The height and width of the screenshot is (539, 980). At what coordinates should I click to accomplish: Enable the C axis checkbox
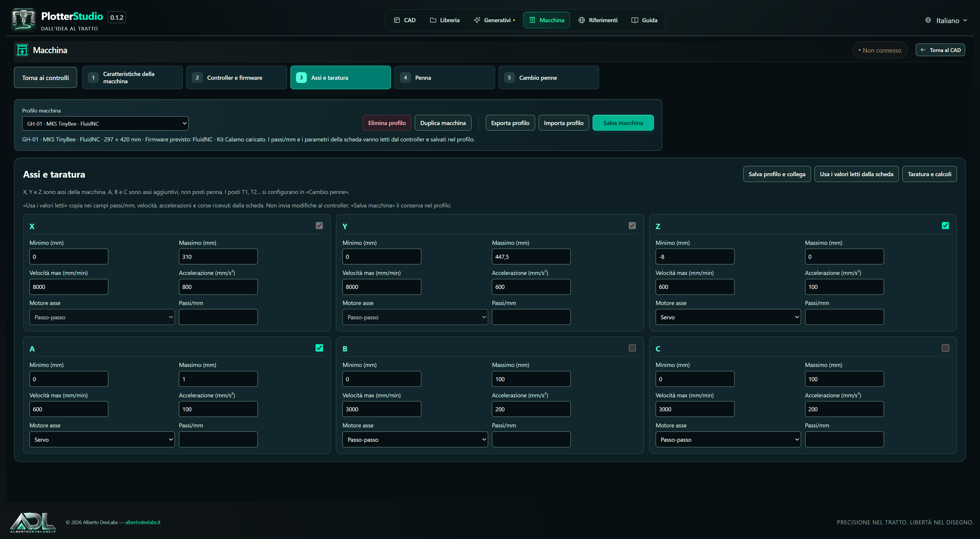(x=945, y=348)
